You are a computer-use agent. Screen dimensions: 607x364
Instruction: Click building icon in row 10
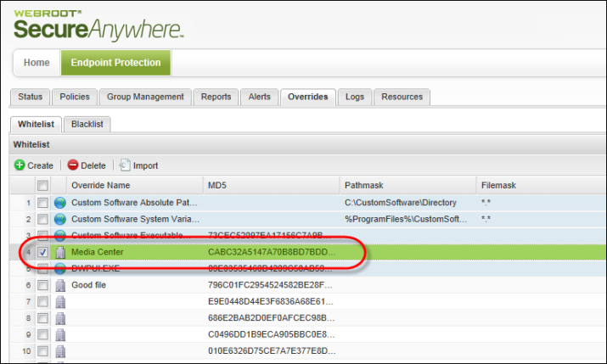(x=60, y=351)
